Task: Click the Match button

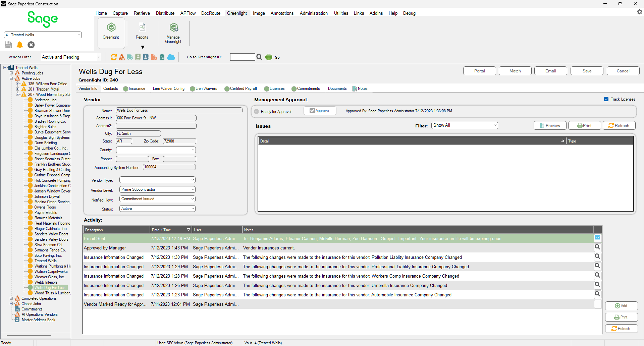Action: [x=515, y=71]
